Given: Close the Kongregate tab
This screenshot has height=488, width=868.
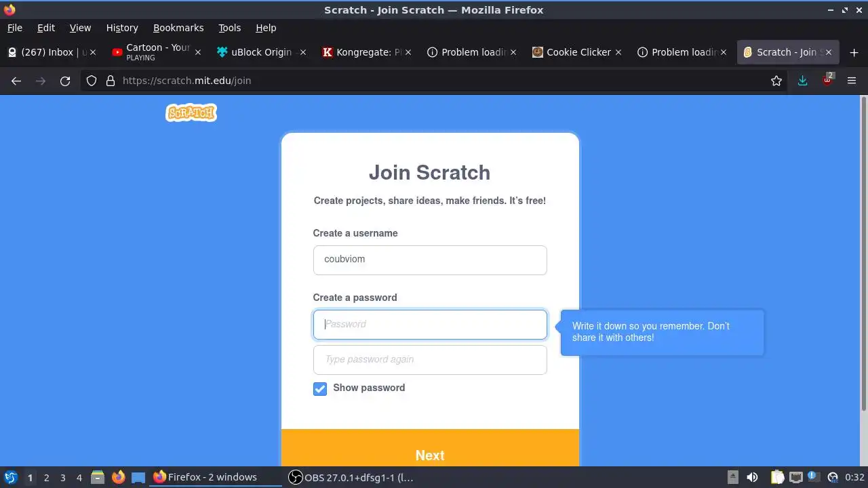Looking at the screenshot, I should click(408, 52).
